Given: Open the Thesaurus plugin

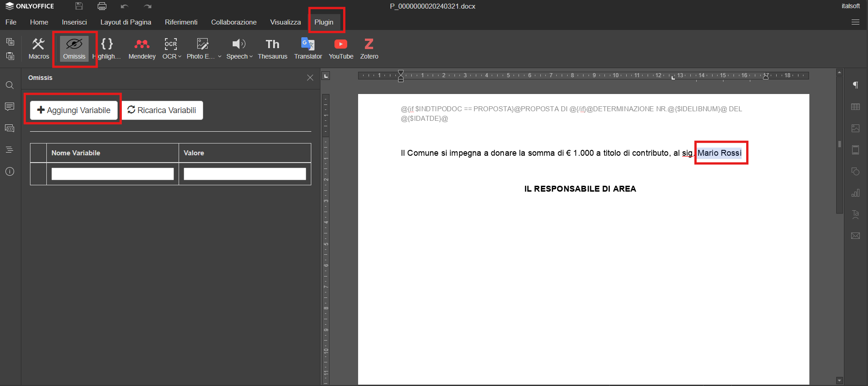Looking at the screenshot, I should (272, 49).
